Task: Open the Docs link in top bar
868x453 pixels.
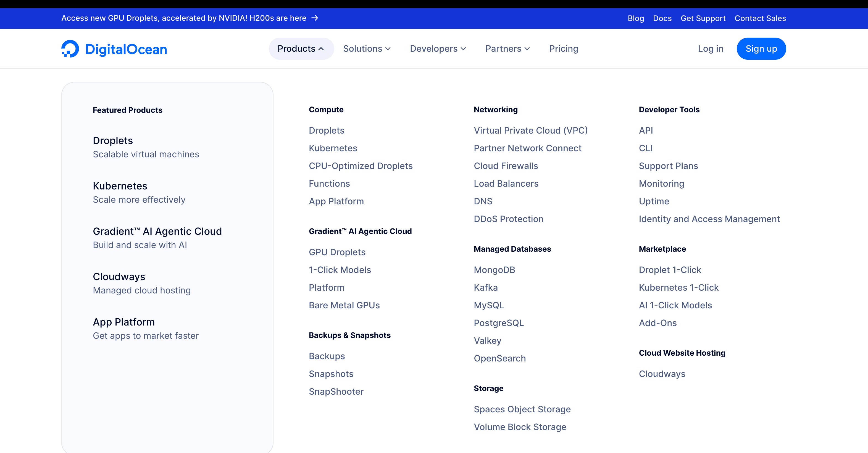Action: tap(662, 18)
